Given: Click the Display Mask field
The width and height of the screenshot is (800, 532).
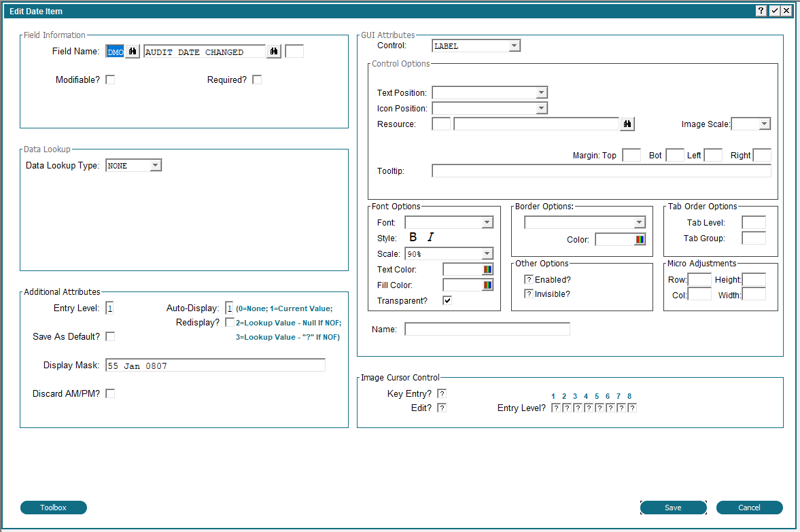Looking at the screenshot, I should point(215,366).
